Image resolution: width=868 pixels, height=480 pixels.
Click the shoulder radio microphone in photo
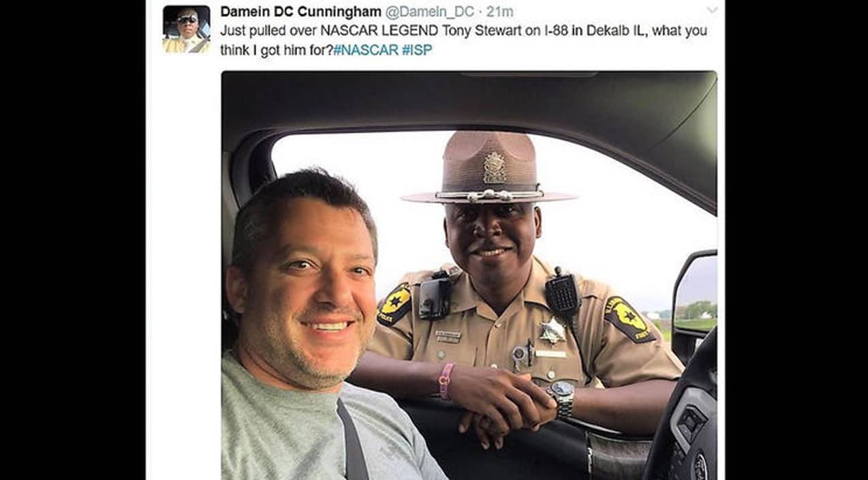click(x=562, y=295)
